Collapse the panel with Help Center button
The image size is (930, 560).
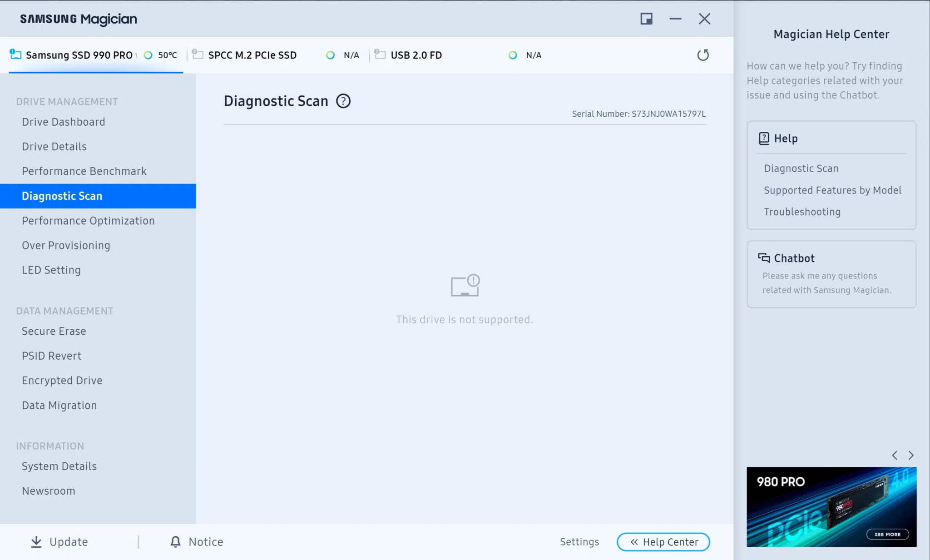click(x=663, y=542)
